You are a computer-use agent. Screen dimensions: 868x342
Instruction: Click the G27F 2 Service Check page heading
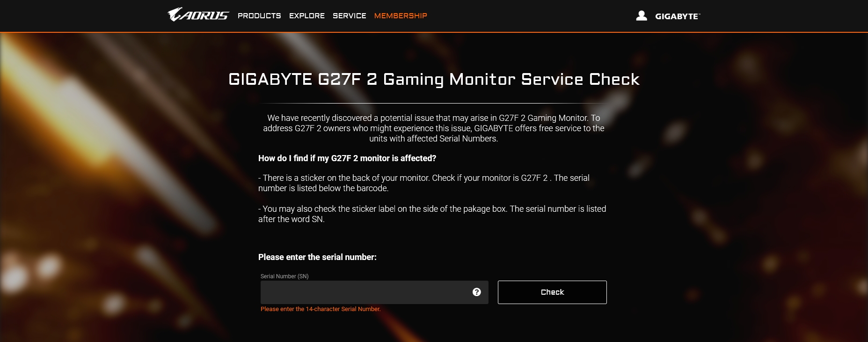click(434, 79)
